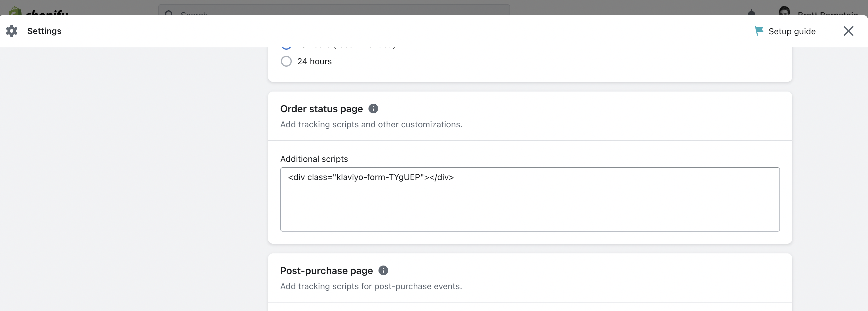Click the klaviyo-form div code line
The height and width of the screenshot is (311, 868).
pos(371,177)
